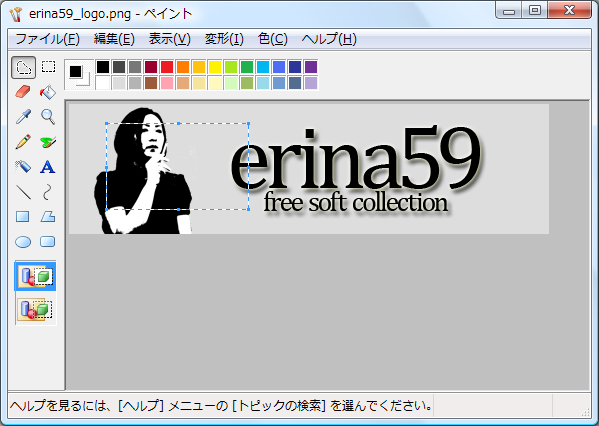Enable opaque selection mode option

[x=35, y=276]
